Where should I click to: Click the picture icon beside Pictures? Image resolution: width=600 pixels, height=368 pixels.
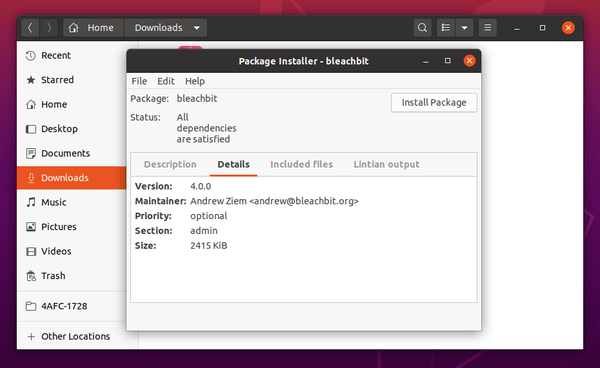[x=31, y=227]
